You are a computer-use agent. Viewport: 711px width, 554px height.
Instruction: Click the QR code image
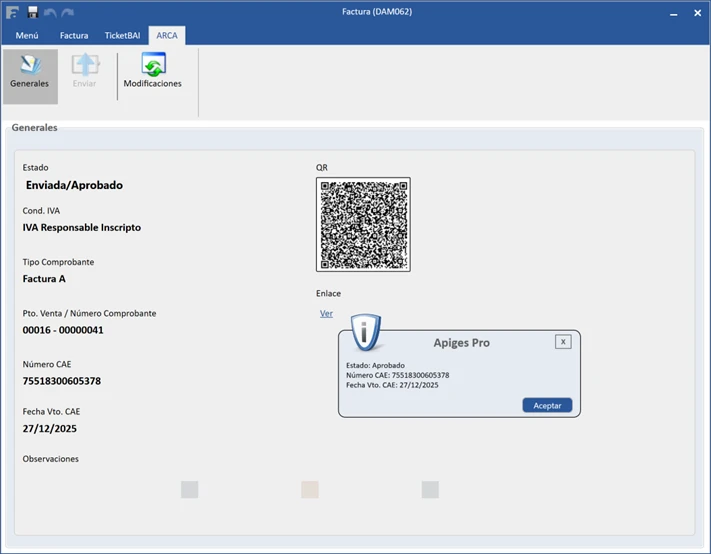coord(363,224)
